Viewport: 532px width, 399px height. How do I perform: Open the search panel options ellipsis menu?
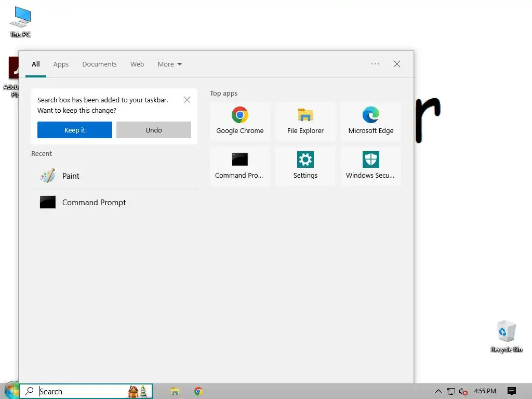(x=375, y=64)
